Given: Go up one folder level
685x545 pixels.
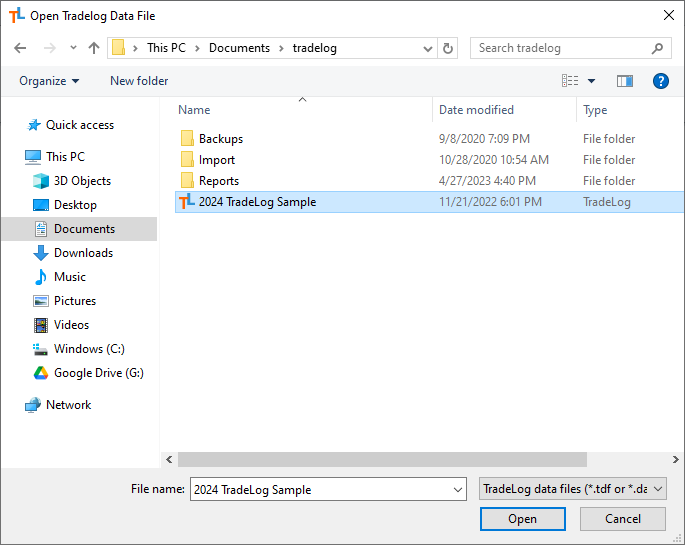Looking at the screenshot, I should pos(93,48).
